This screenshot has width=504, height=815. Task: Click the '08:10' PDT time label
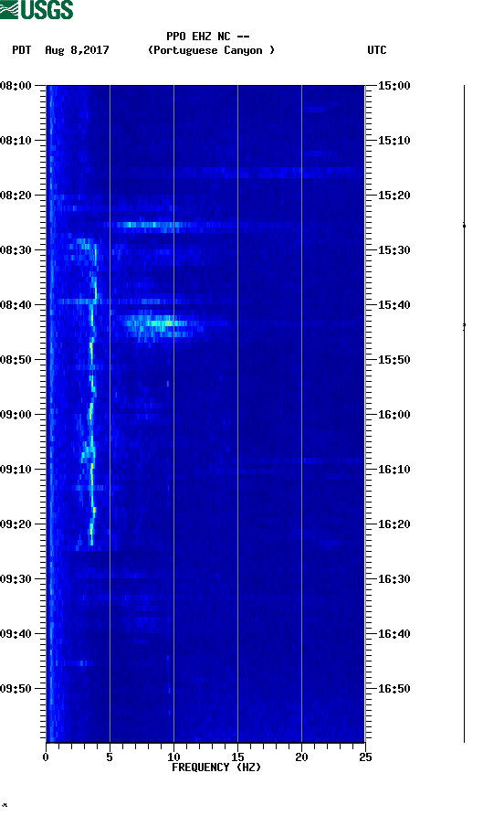16,141
